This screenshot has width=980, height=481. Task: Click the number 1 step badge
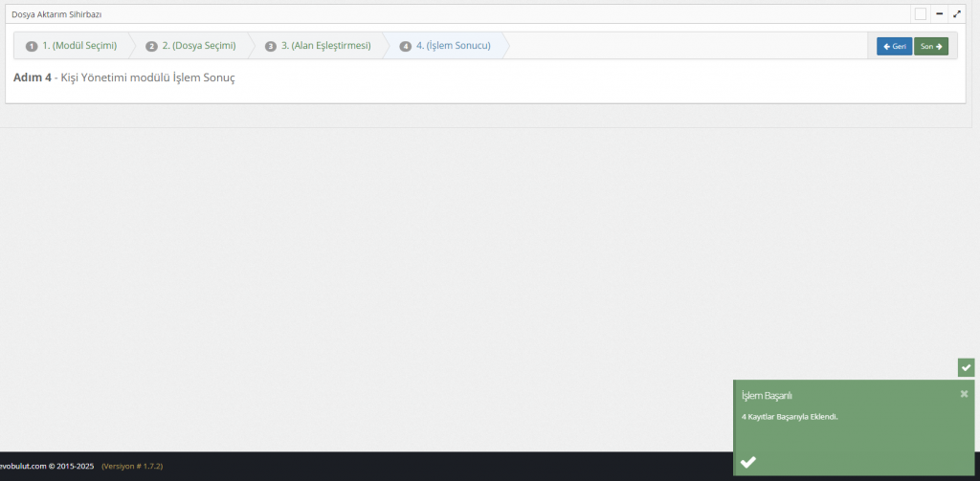pos(32,46)
